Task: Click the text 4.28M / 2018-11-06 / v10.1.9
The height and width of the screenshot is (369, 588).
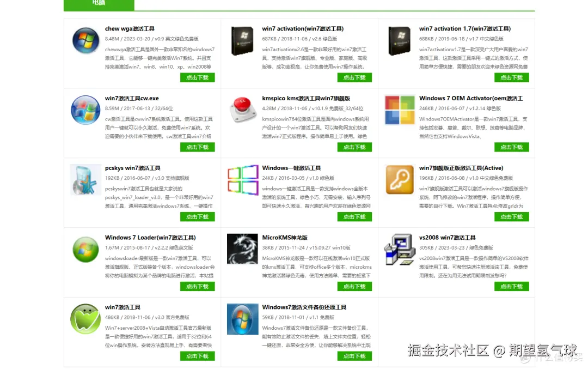Action: click(x=295, y=108)
